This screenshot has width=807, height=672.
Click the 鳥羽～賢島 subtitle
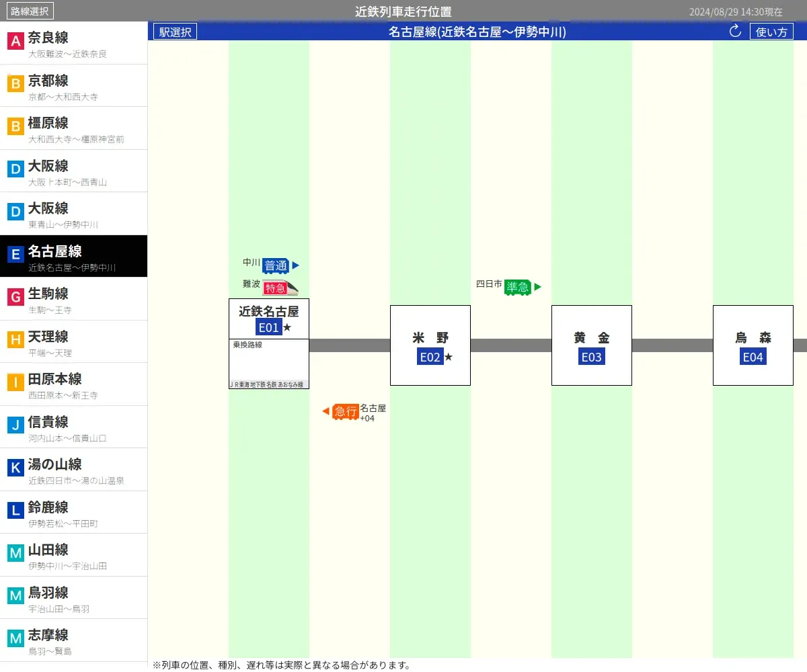[x=50, y=652]
